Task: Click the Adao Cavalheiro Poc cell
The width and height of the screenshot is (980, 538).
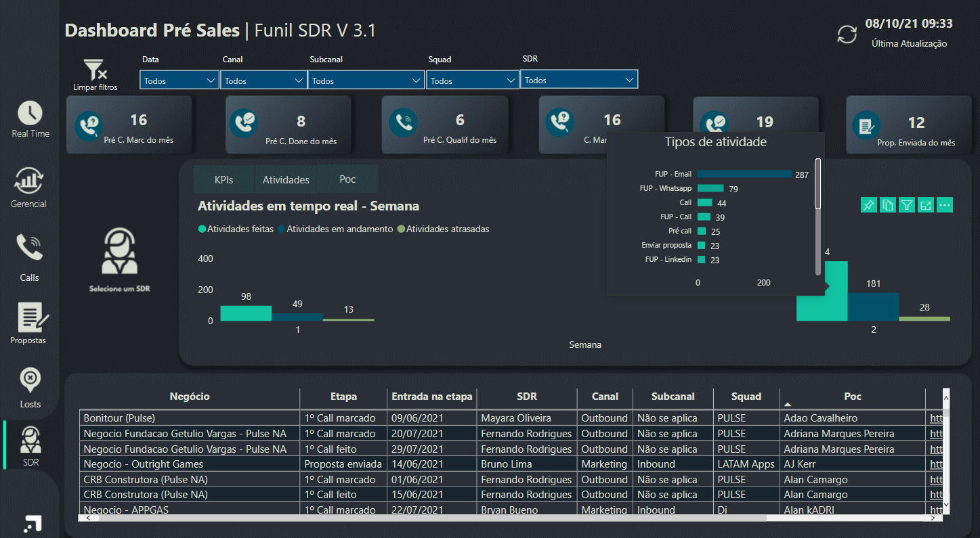Action: [x=853, y=418]
